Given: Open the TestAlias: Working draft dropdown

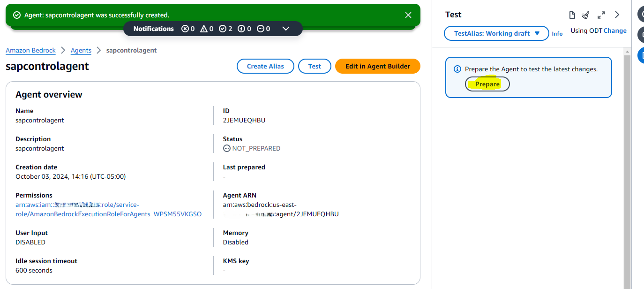Looking at the screenshot, I should tap(496, 33).
